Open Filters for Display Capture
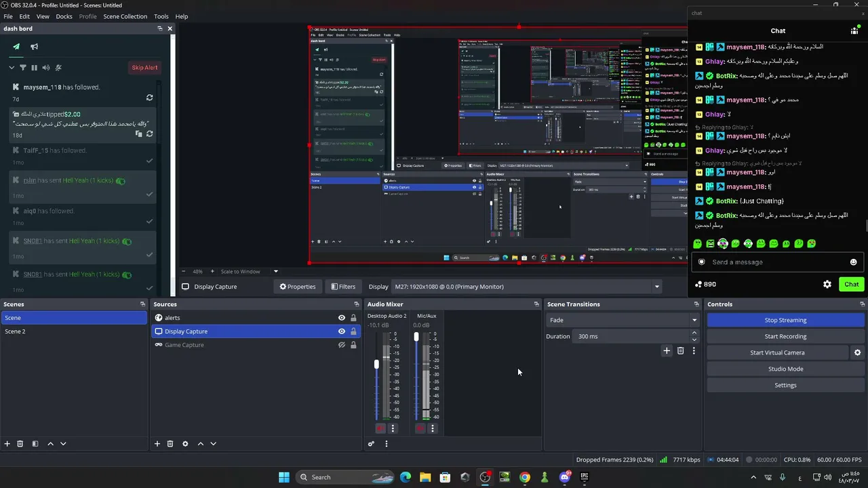This screenshot has width=868, height=488. click(x=343, y=287)
